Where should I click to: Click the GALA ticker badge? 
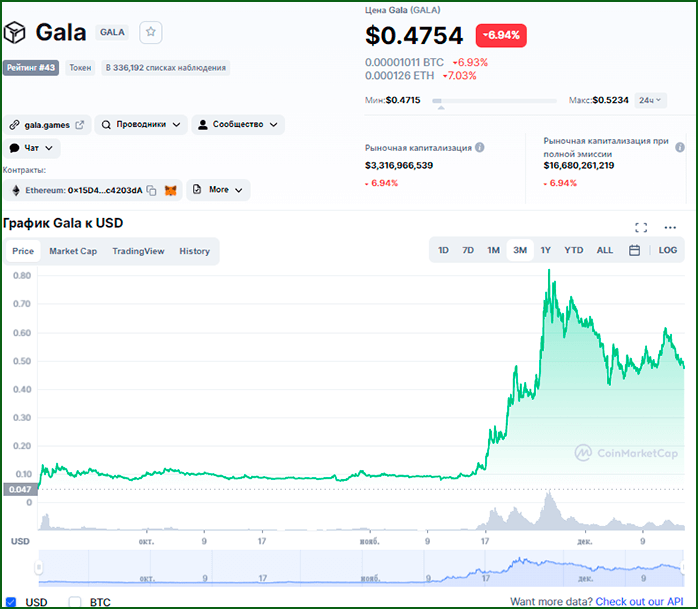coord(112,32)
